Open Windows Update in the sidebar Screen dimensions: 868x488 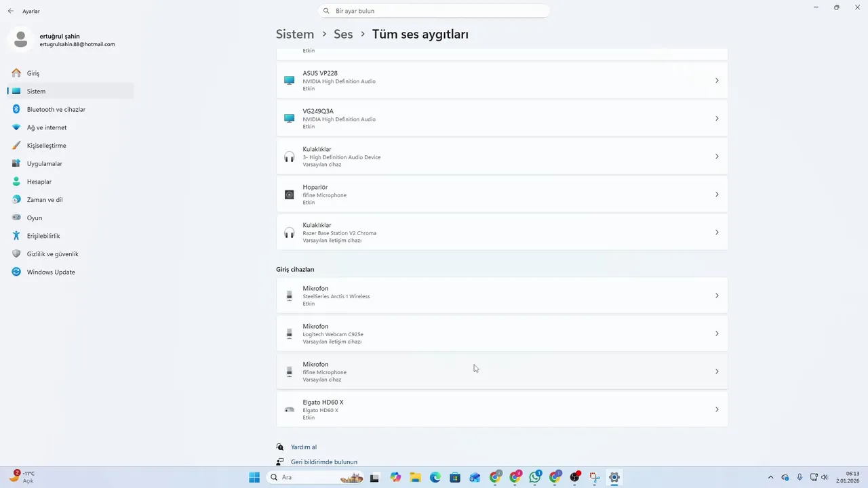coord(71,272)
